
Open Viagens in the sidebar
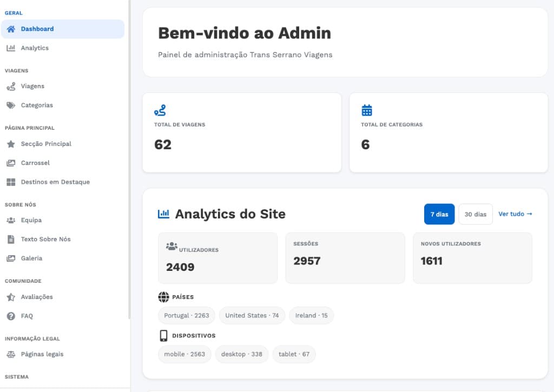coord(63,86)
